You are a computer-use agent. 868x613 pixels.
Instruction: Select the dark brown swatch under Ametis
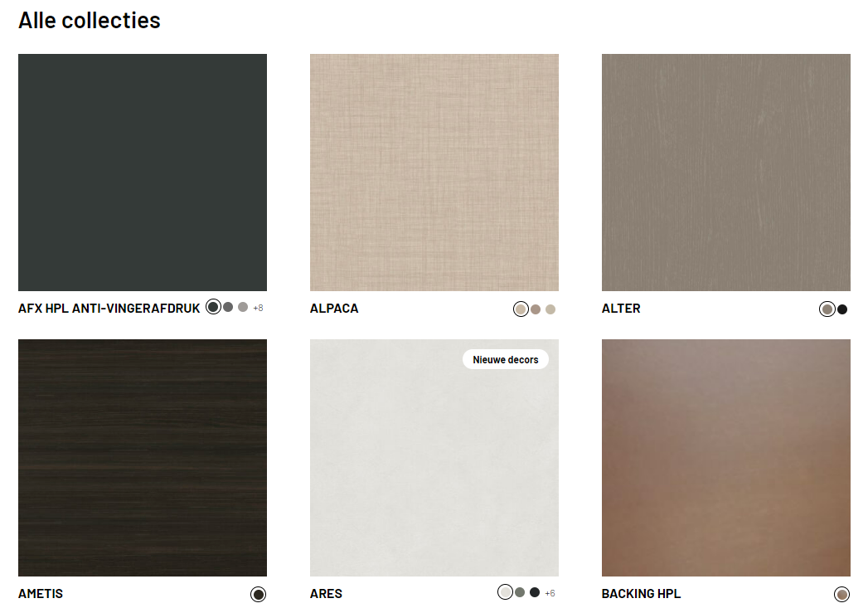coord(258,594)
